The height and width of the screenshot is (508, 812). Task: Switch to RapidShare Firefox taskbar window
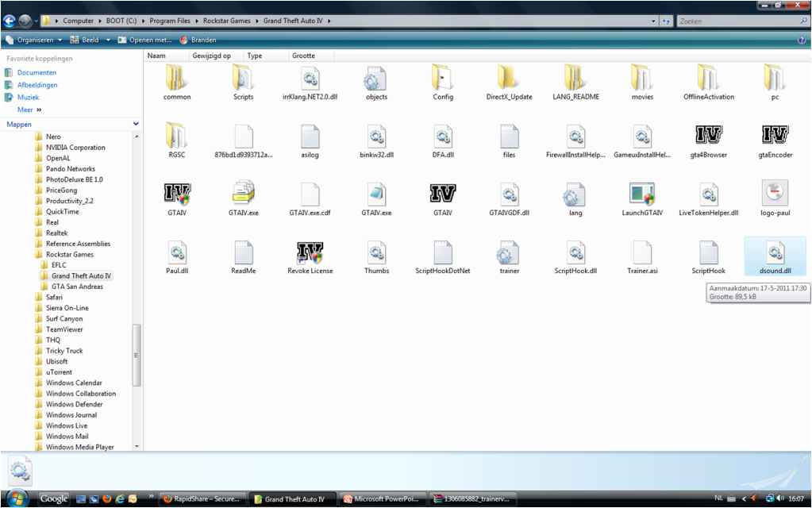tap(203, 499)
